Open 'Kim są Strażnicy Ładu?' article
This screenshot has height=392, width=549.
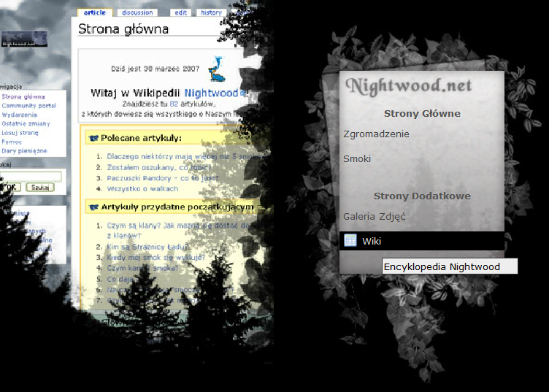(147, 247)
